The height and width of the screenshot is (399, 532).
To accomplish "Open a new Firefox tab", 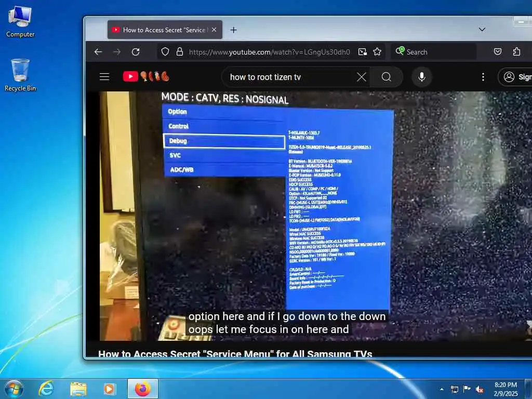I will [x=233, y=30].
